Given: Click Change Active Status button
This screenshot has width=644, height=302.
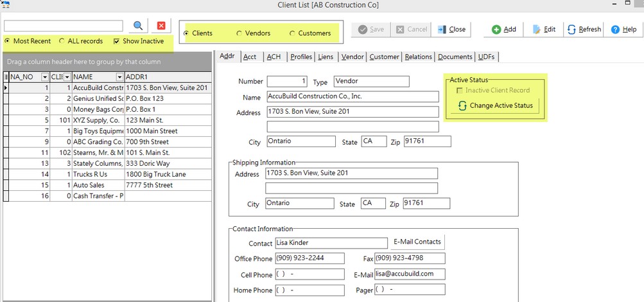Looking at the screenshot, I should (x=495, y=105).
